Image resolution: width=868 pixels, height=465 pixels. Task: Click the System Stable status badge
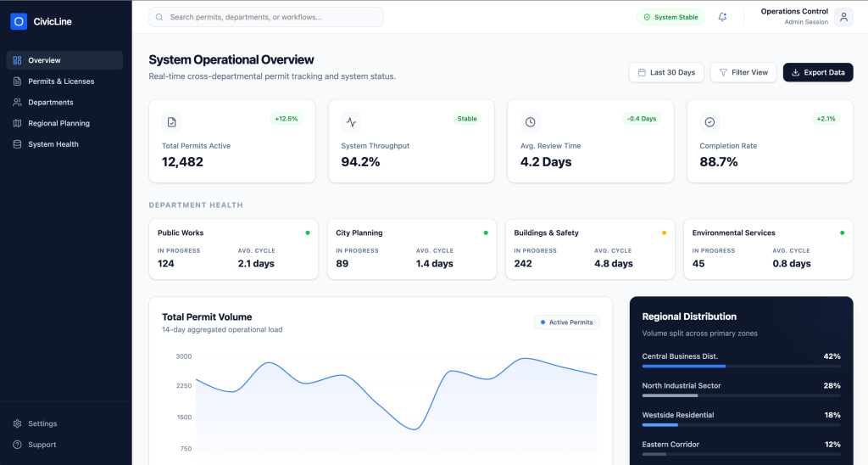pyautogui.click(x=670, y=17)
